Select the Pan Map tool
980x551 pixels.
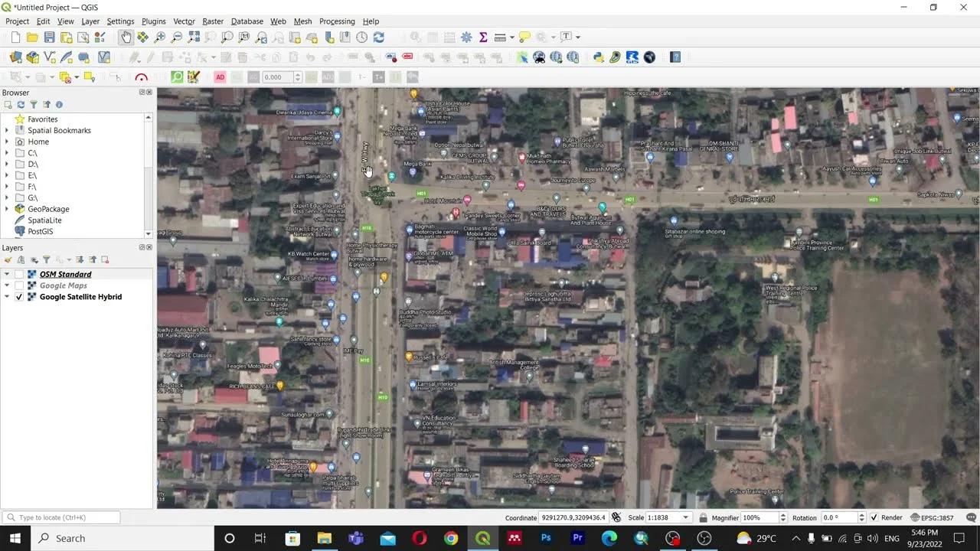(126, 36)
